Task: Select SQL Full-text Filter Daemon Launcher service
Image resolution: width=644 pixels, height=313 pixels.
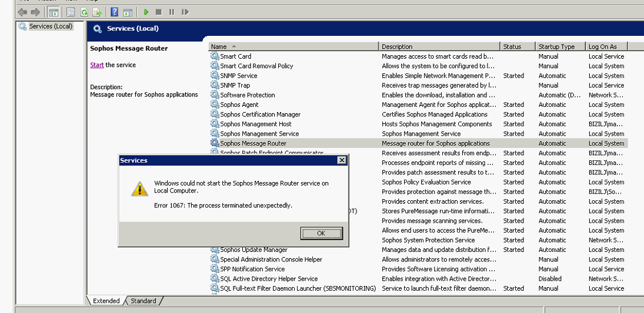Action: pos(298,288)
